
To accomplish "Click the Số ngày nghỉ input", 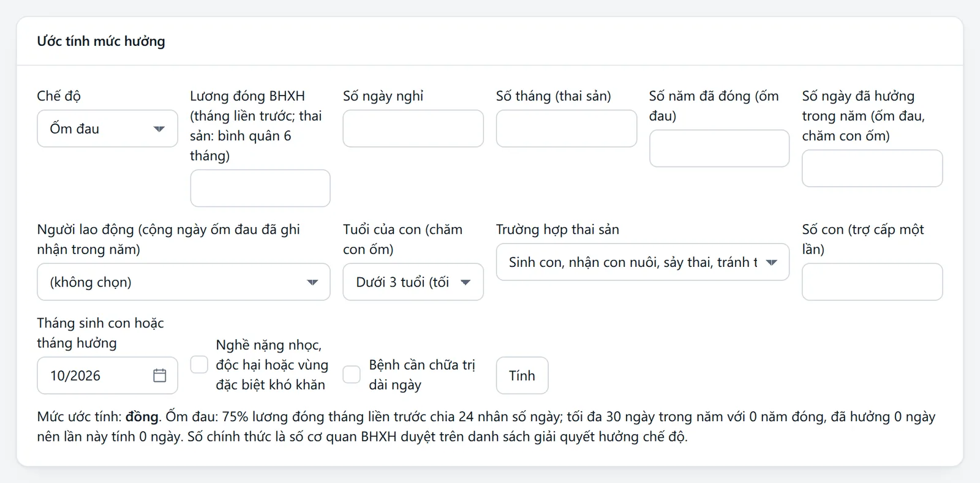I will pos(413,129).
